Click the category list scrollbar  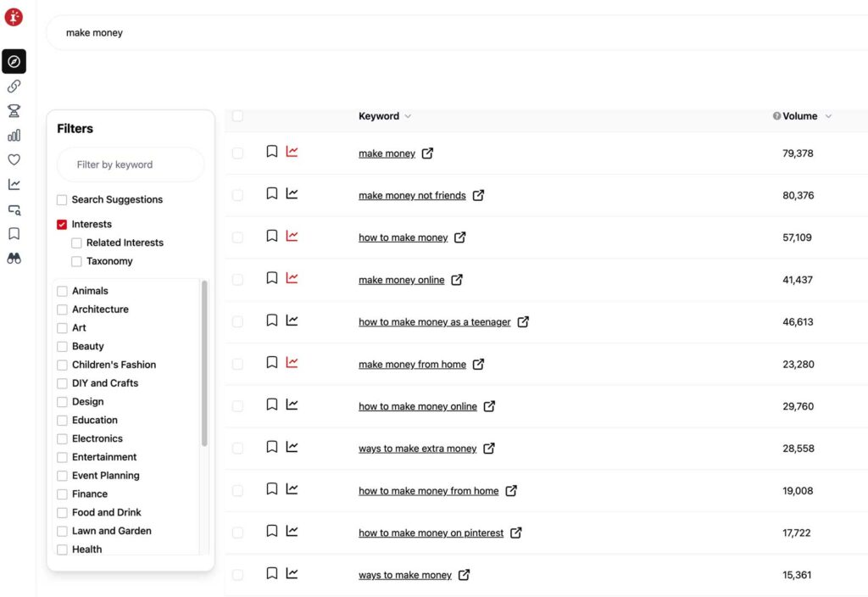[204, 363]
